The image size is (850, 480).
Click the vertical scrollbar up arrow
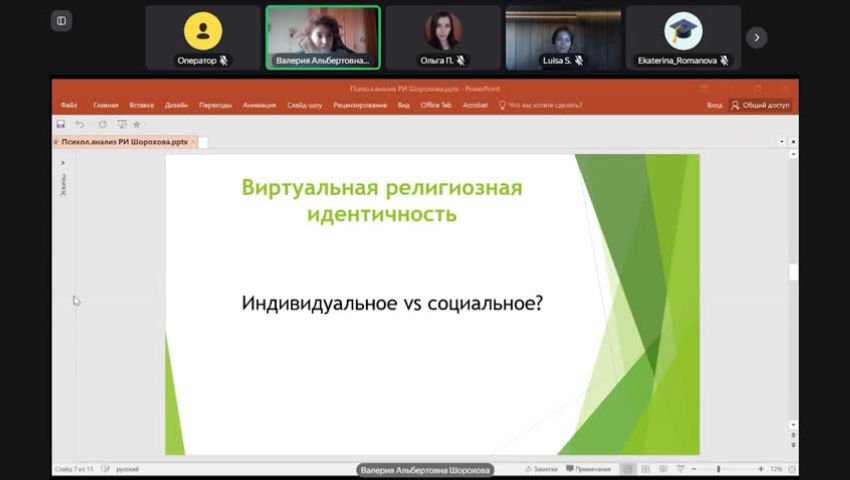pyautogui.click(x=793, y=155)
